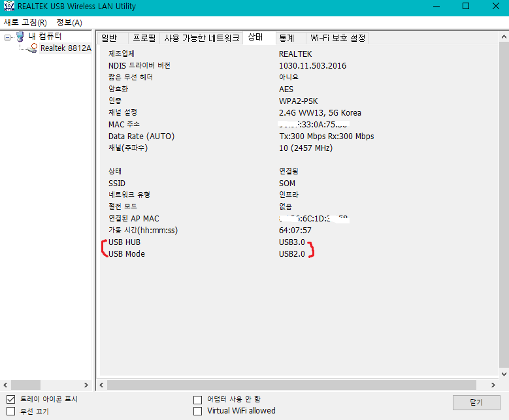Enable Virtual WiFi allowed checkbox

(197, 412)
